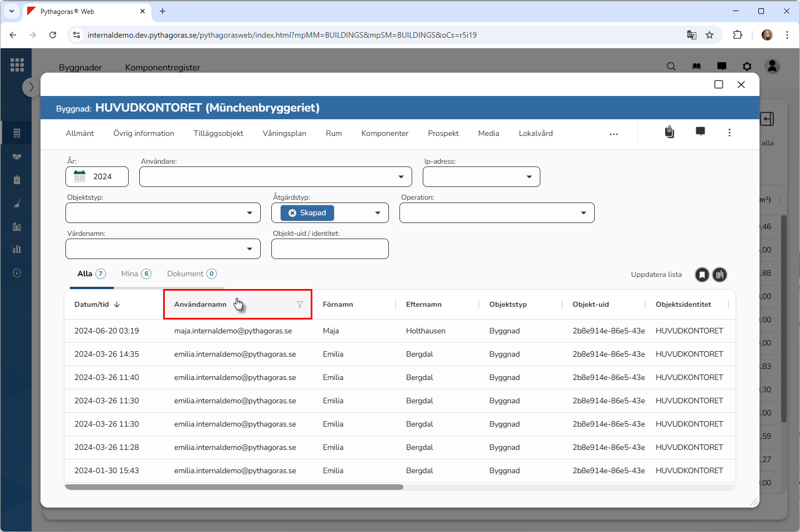This screenshot has height=532, width=800.
Task: Click the bookmark icon beside Uppdatera lista
Action: (702, 275)
